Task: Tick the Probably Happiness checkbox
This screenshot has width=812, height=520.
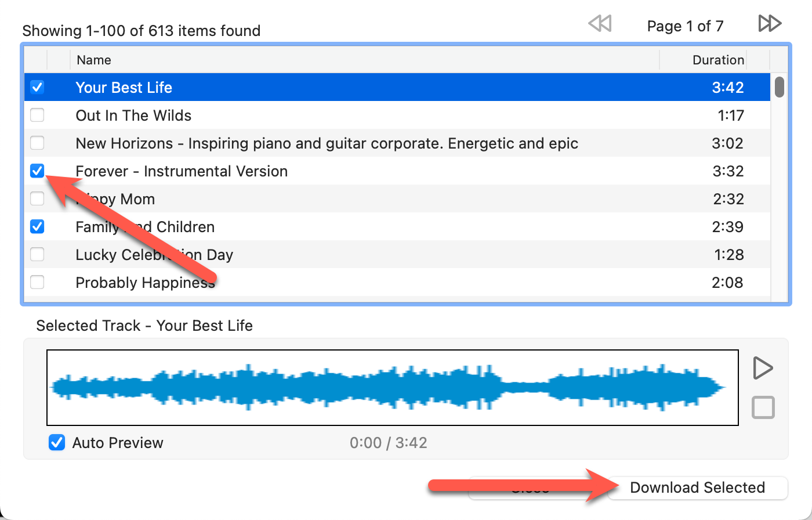Action: click(x=37, y=282)
